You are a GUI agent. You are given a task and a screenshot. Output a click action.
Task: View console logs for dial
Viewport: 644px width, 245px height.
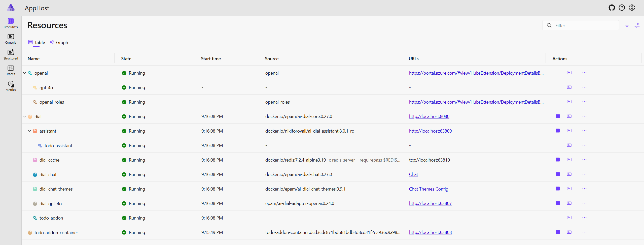[x=569, y=116]
